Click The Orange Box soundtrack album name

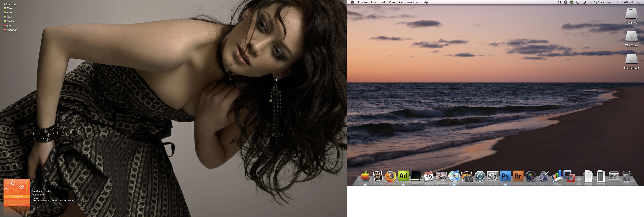(x=53, y=200)
